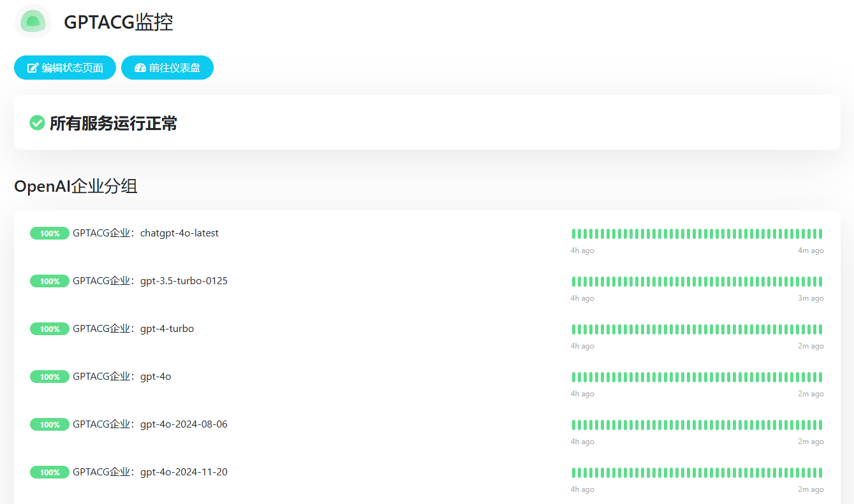Image resolution: width=854 pixels, height=504 pixels.
Task: Click the oldest heartbeat bar of chatgpt-4o-latest
Action: (x=574, y=234)
